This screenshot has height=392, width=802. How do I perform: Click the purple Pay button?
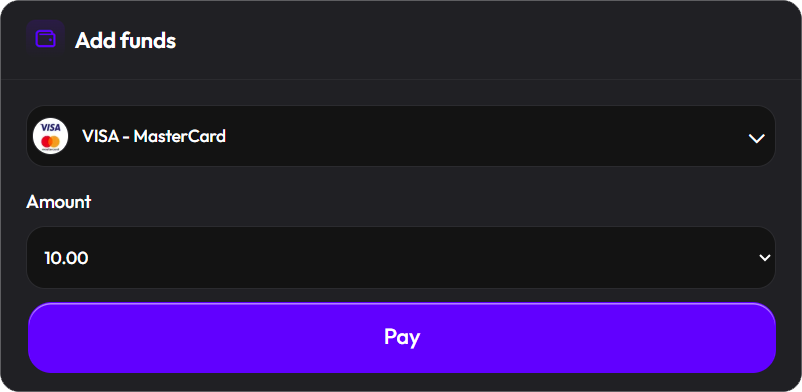click(402, 338)
